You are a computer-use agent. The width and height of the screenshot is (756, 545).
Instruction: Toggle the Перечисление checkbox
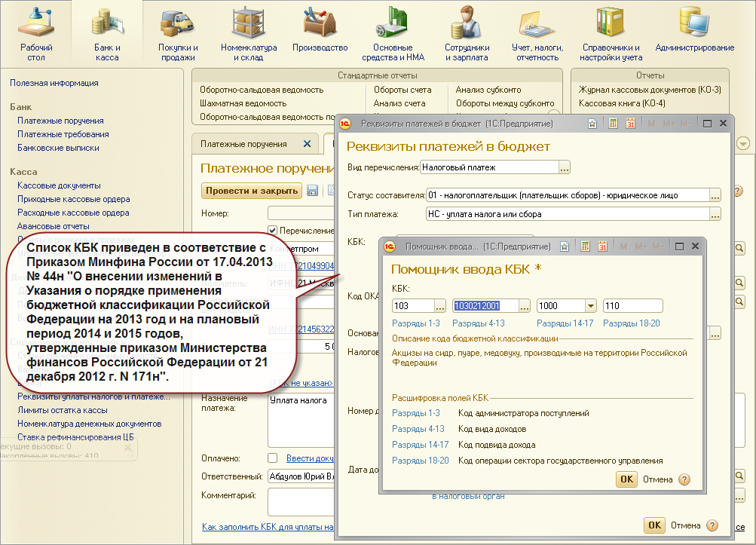(x=273, y=231)
